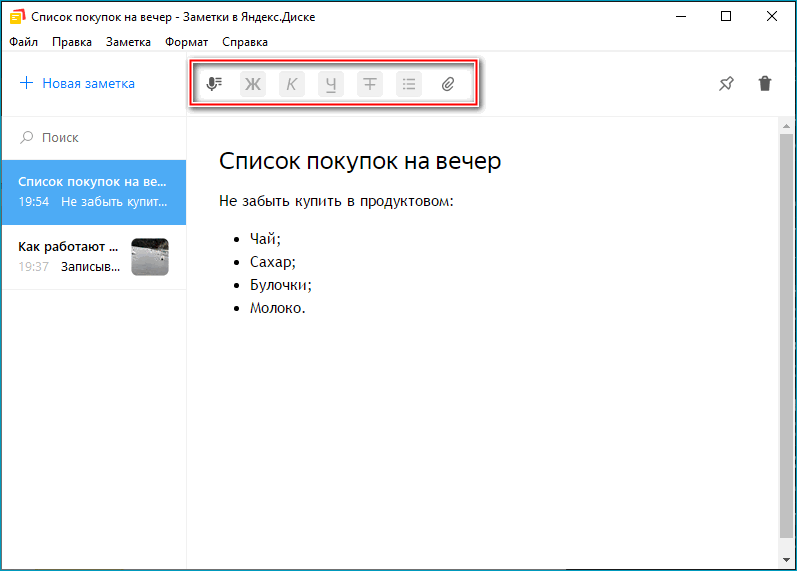Select note 'Список покупок на ве...'

click(94, 192)
